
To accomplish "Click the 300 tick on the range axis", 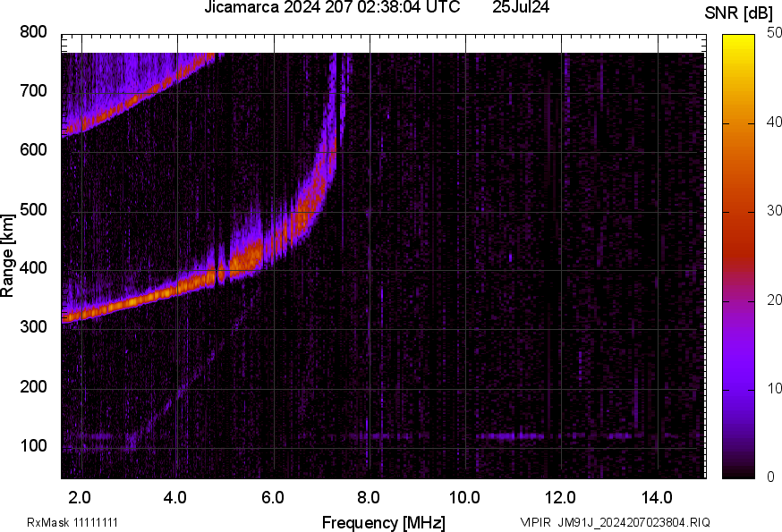I will point(33,327).
